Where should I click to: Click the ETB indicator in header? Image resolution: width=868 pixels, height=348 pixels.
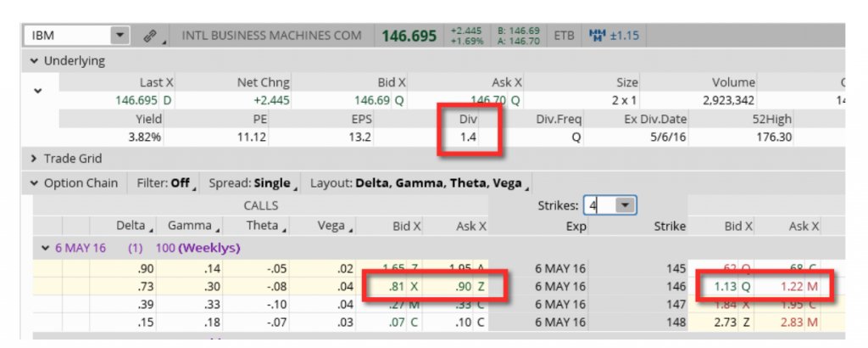(x=564, y=36)
